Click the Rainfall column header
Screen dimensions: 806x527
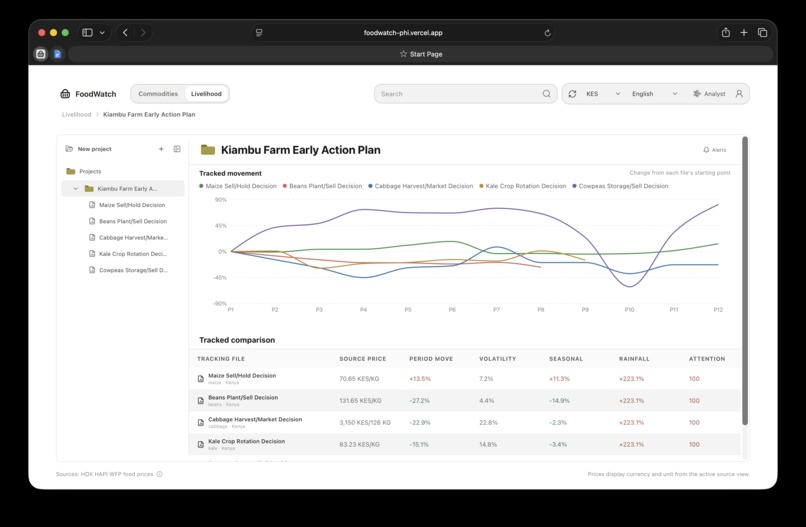(x=634, y=359)
